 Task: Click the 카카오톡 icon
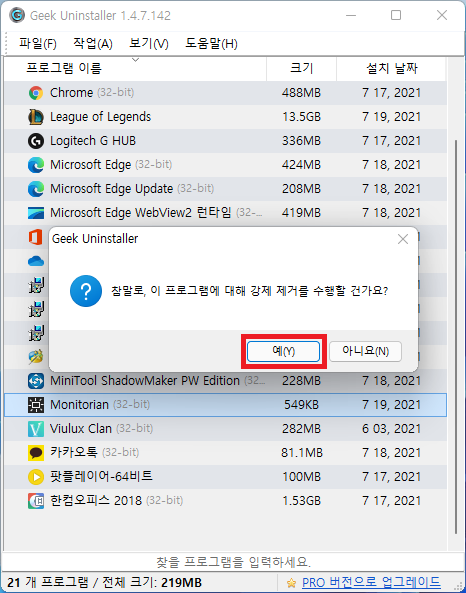click(x=36, y=453)
